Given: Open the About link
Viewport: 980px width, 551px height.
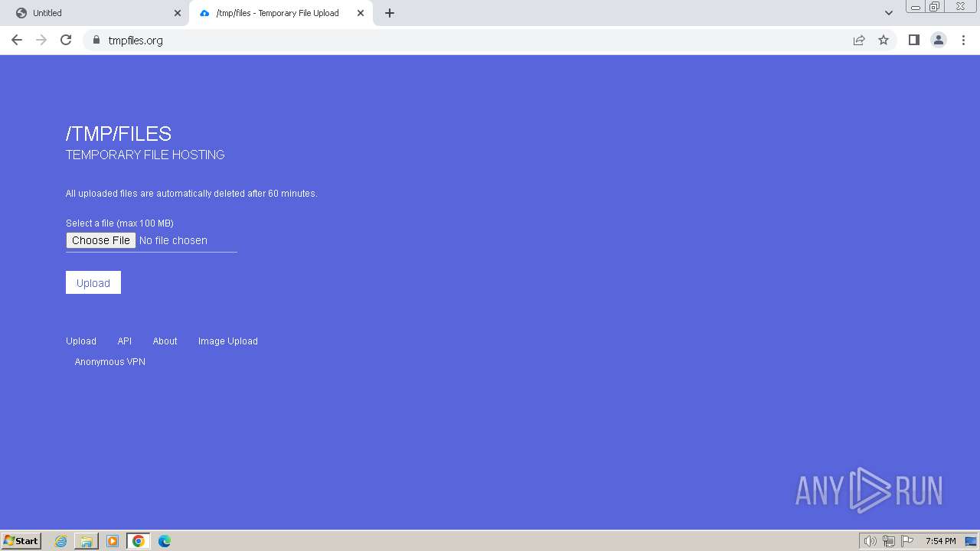Looking at the screenshot, I should pos(165,341).
